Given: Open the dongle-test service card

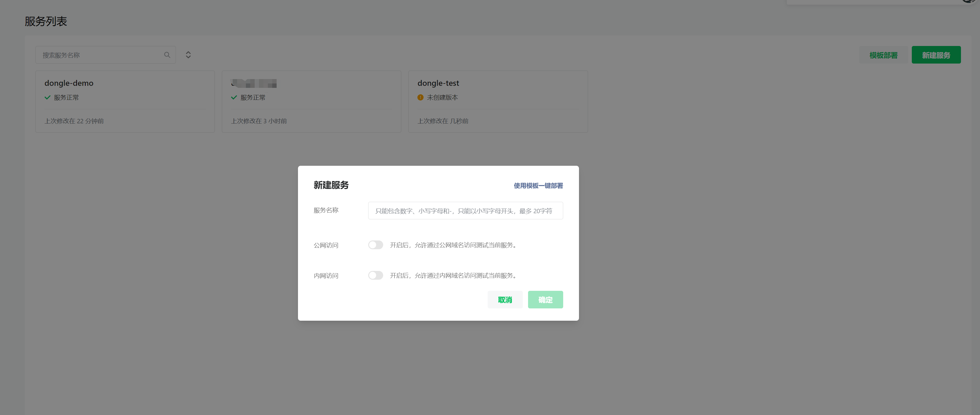Looking at the screenshot, I should click(x=498, y=102).
